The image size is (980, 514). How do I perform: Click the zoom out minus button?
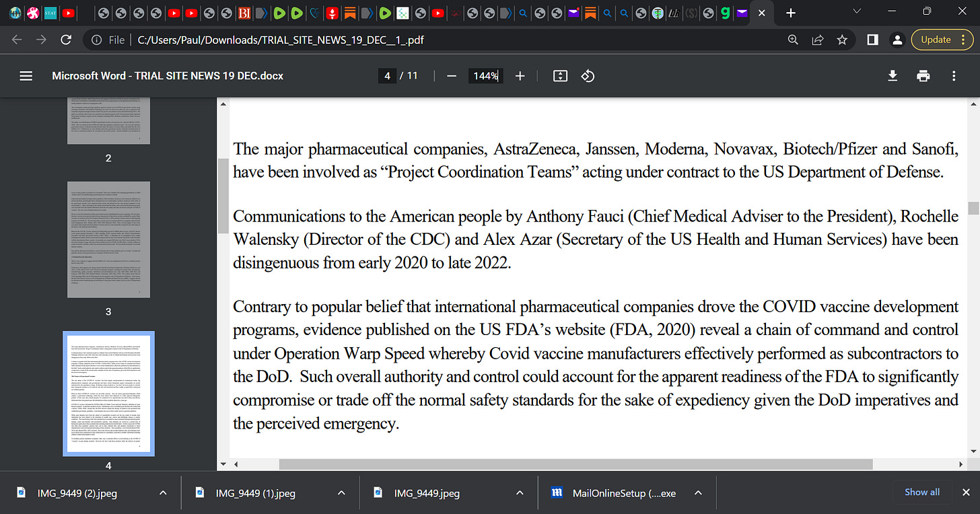pyautogui.click(x=452, y=76)
